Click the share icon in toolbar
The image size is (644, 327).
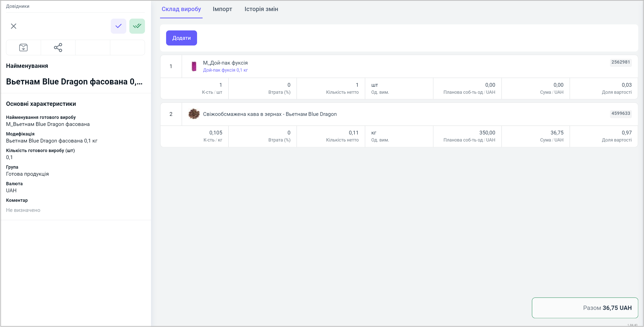[x=58, y=48]
